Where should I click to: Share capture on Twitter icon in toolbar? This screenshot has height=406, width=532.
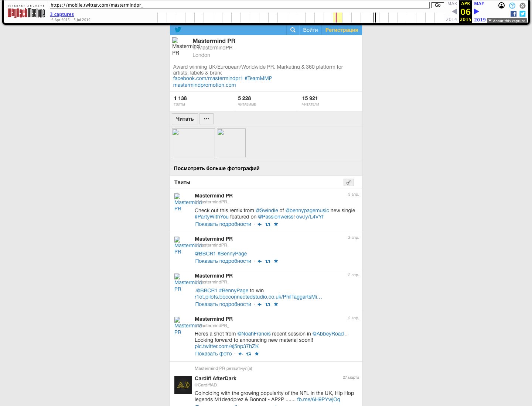pos(522,14)
